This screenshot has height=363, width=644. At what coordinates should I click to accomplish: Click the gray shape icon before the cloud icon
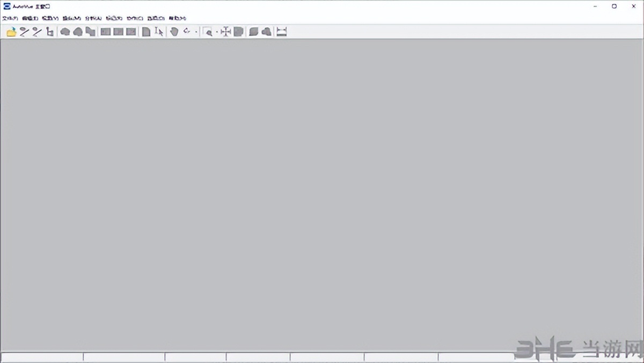[254, 32]
